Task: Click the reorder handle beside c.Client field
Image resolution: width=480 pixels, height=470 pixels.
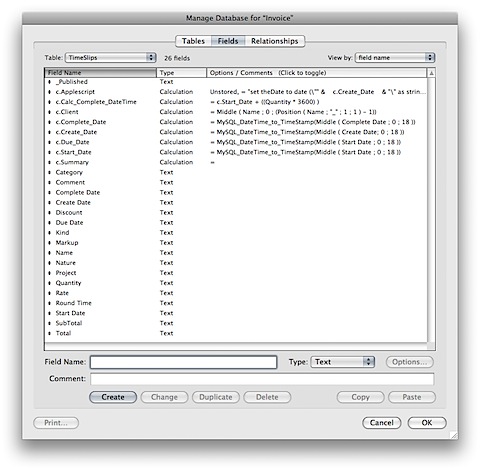Action: pyautogui.click(x=49, y=112)
